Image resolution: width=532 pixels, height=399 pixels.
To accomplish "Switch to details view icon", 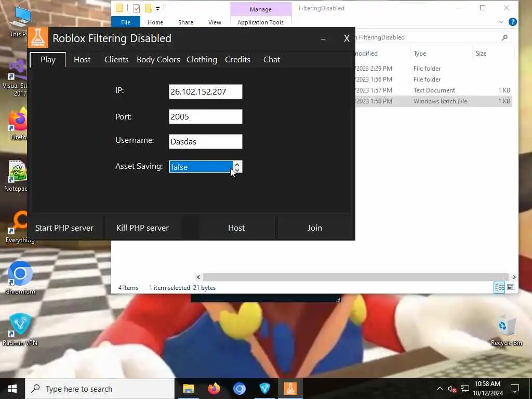I will pos(499,288).
